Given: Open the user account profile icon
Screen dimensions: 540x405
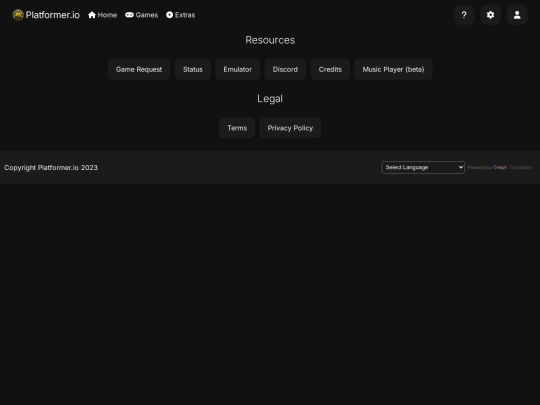Looking at the screenshot, I should (517, 15).
